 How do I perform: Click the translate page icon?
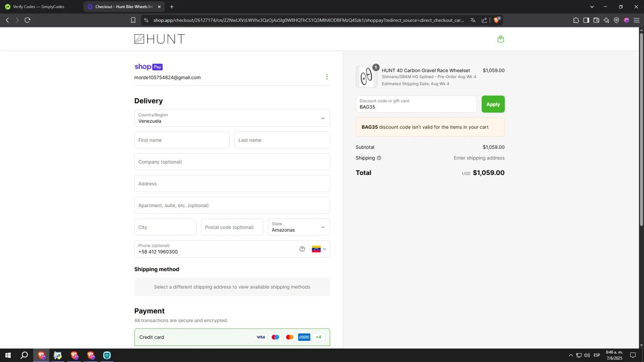(473, 20)
